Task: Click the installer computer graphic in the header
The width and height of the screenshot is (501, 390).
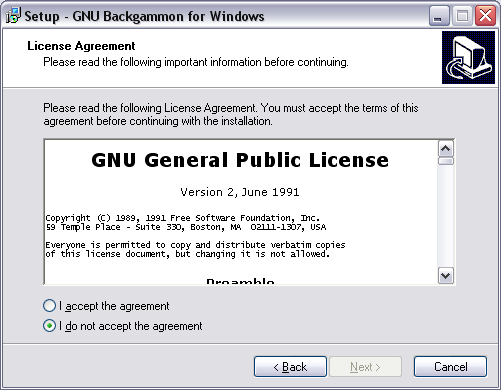Action: pyautogui.click(x=468, y=57)
